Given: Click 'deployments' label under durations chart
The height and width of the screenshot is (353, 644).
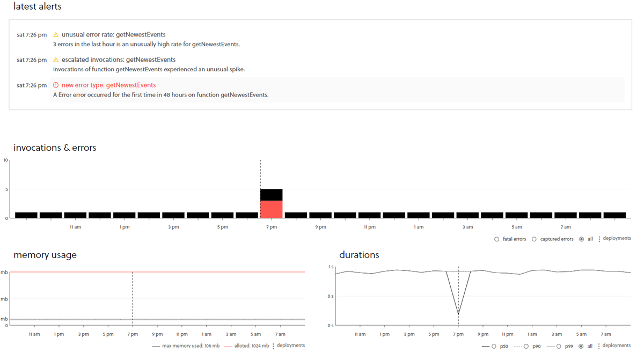Looking at the screenshot, I should click(617, 345).
